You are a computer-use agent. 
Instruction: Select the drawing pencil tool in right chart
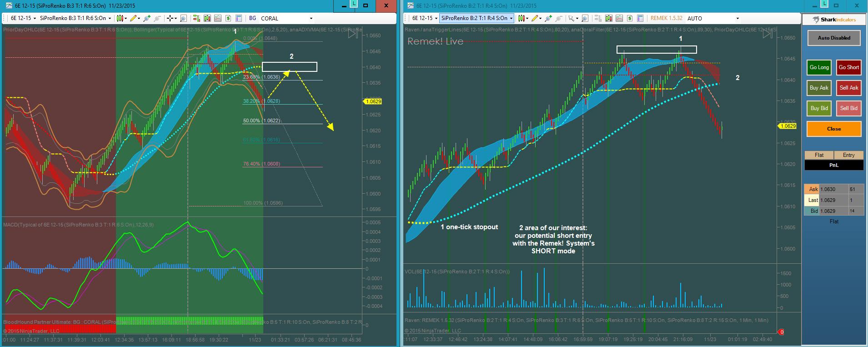[x=535, y=18]
